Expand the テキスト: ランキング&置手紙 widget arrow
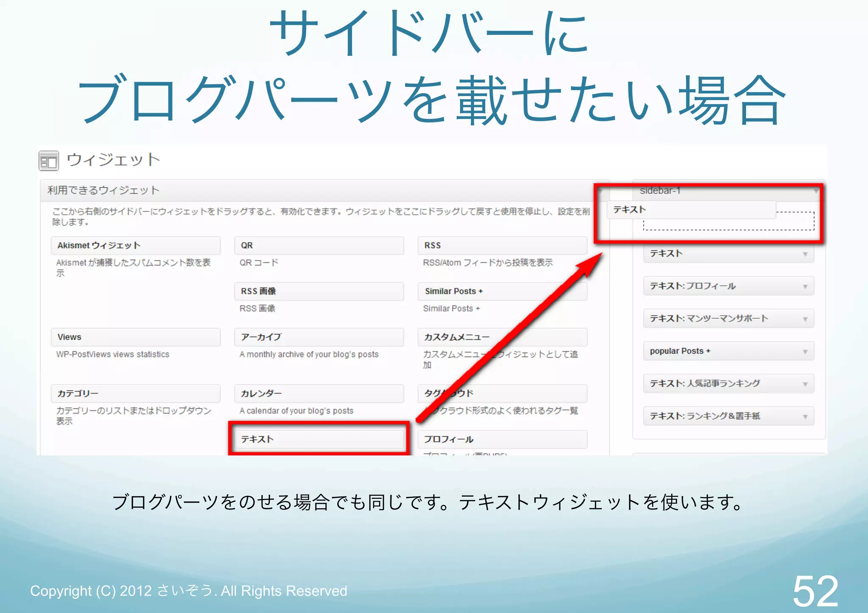This screenshot has height=613, width=868. (x=805, y=417)
